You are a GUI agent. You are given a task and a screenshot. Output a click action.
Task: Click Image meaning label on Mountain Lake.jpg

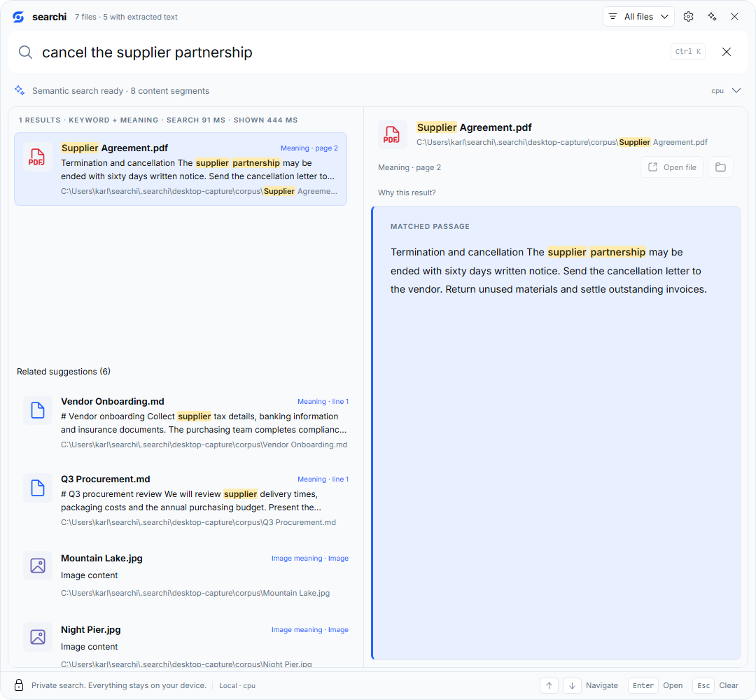310,559
